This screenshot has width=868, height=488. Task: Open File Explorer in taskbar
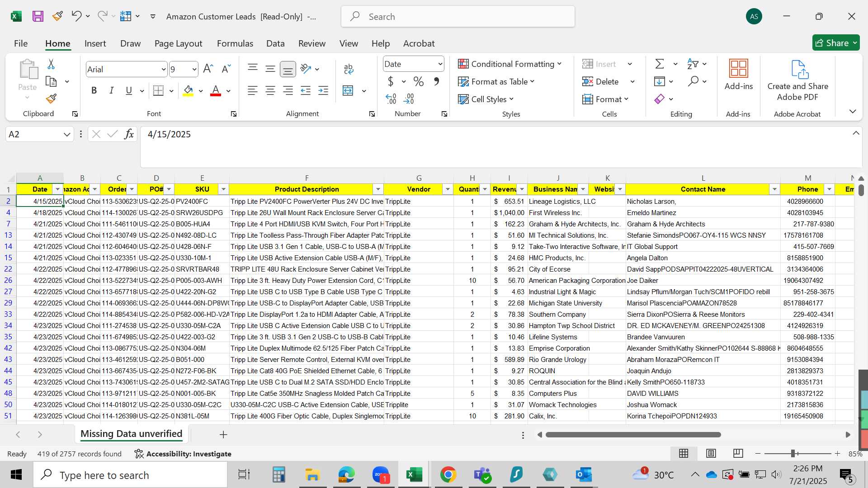click(x=312, y=475)
